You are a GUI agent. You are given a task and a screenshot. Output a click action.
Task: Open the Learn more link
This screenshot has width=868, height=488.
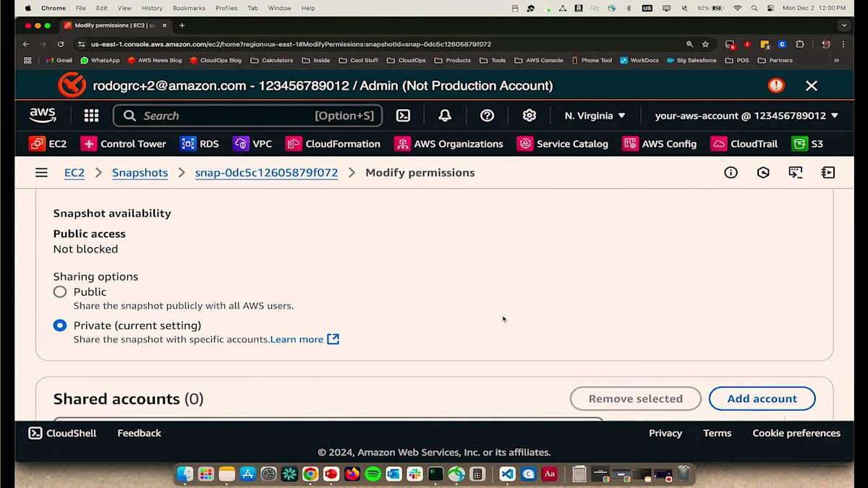(305, 339)
